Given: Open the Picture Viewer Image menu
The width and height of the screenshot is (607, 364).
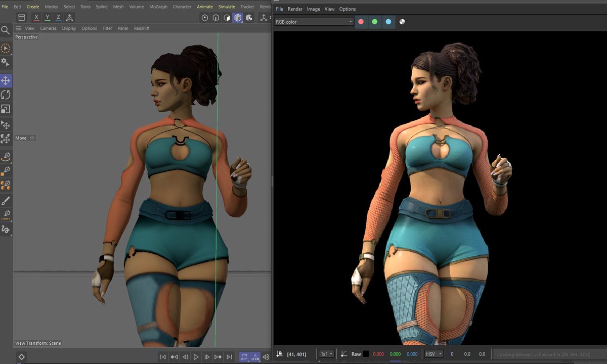Looking at the screenshot, I should pos(314,9).
